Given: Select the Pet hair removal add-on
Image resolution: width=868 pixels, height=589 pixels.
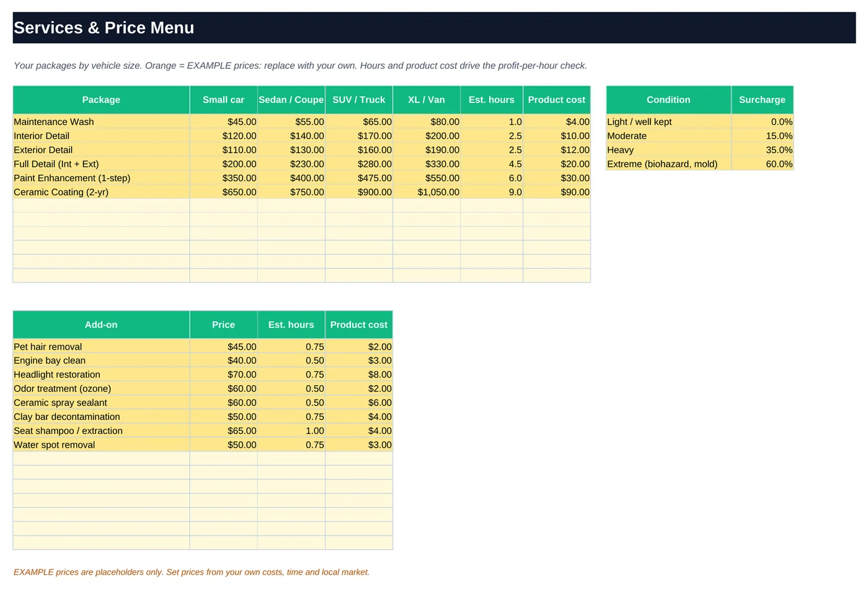Looking at the screenshot, I should [101, 347].
